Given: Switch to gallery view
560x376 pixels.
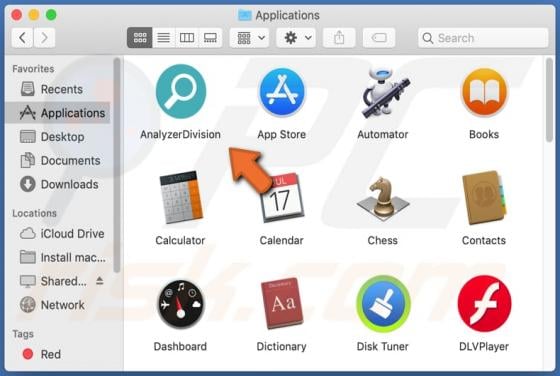Looking at the screenshot, I should pos(210,37).
